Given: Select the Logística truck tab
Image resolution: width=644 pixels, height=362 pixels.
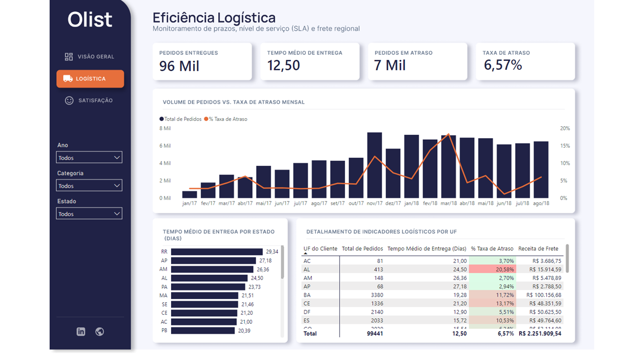Looking at the screenshot, I should tap(90, 79).
